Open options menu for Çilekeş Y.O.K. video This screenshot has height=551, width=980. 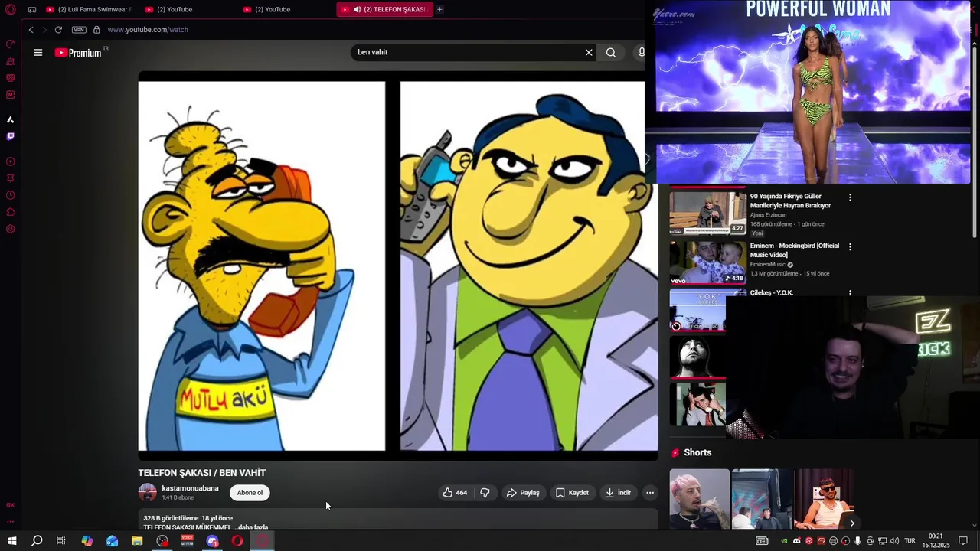tap(850, 293)
